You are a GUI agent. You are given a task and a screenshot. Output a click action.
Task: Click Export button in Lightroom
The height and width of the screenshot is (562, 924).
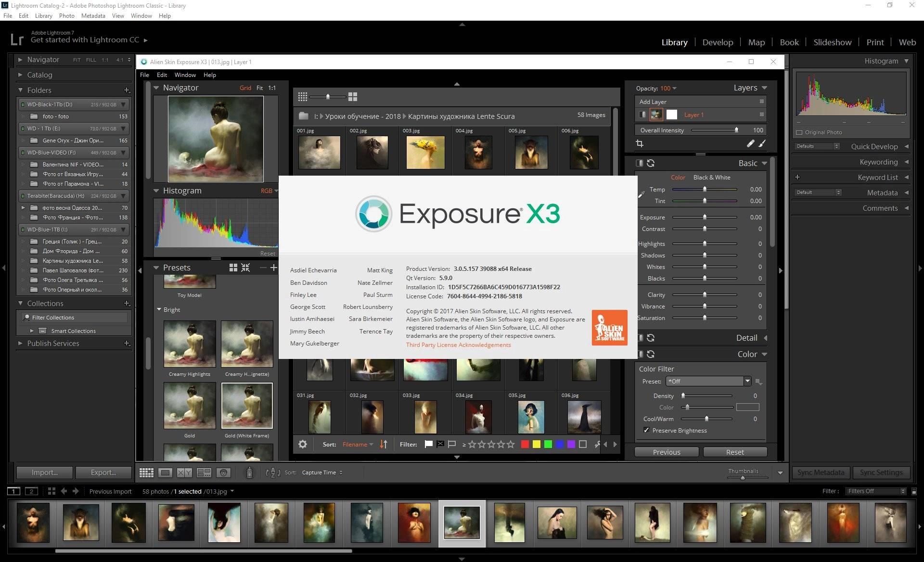tap(103, 473)
